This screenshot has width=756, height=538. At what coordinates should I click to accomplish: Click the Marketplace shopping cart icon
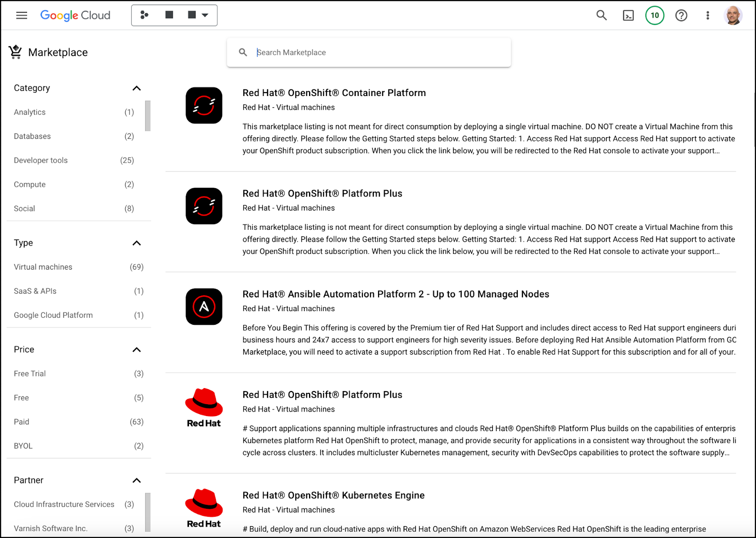click(15, 52)
